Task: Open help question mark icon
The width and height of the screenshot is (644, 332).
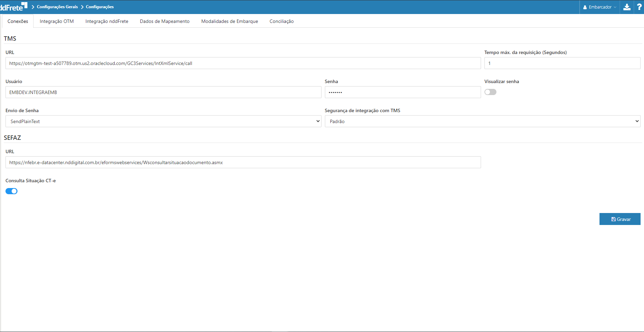Action: click(x=639, y=7)
